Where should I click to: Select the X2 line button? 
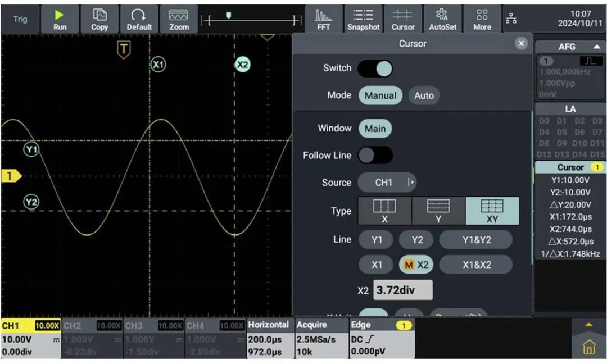click(x=416, y=265)
